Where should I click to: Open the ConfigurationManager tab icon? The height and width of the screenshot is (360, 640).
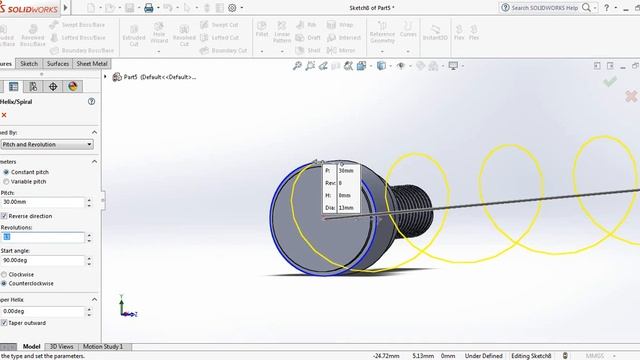[x=33, y=87]
